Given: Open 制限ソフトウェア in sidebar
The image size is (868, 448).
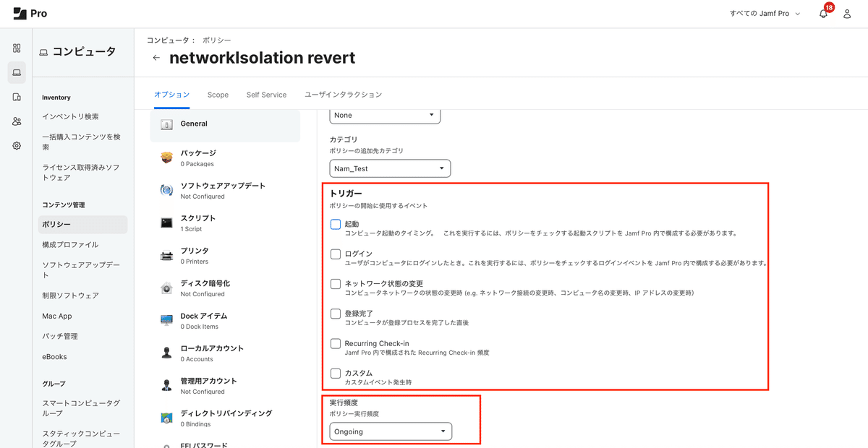Looking at the screenshot, I should point(70,296).
